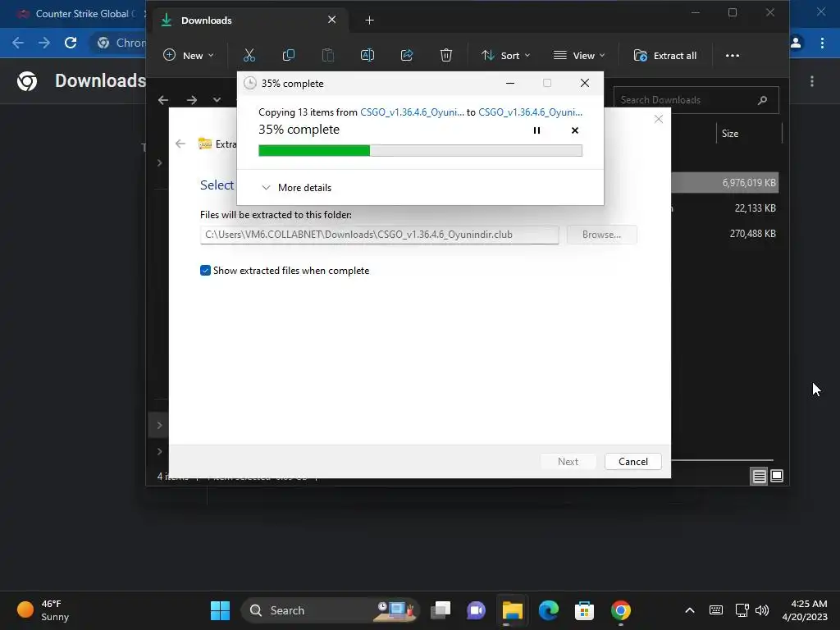Open the New dropdown in Explorer

[189, 55]
